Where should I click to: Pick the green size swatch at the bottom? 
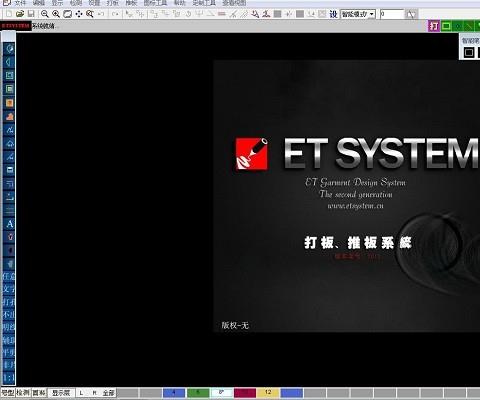(x=198, y=393)
